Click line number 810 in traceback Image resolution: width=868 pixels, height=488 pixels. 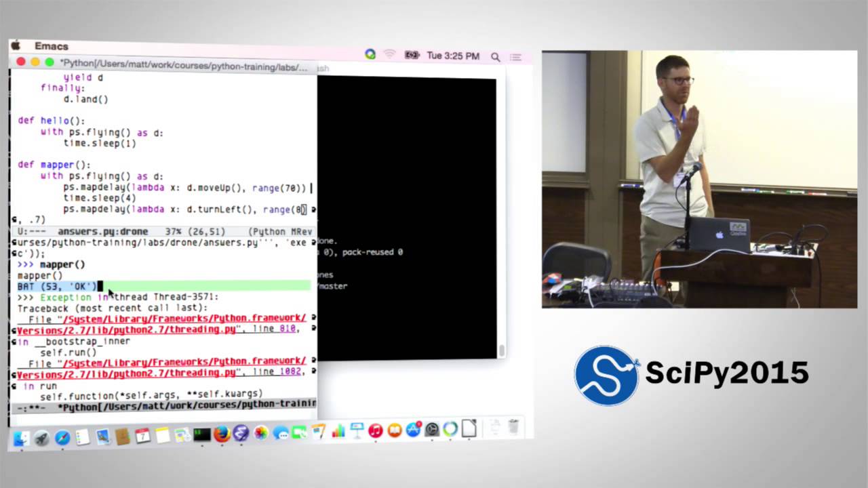pos(288,329)
